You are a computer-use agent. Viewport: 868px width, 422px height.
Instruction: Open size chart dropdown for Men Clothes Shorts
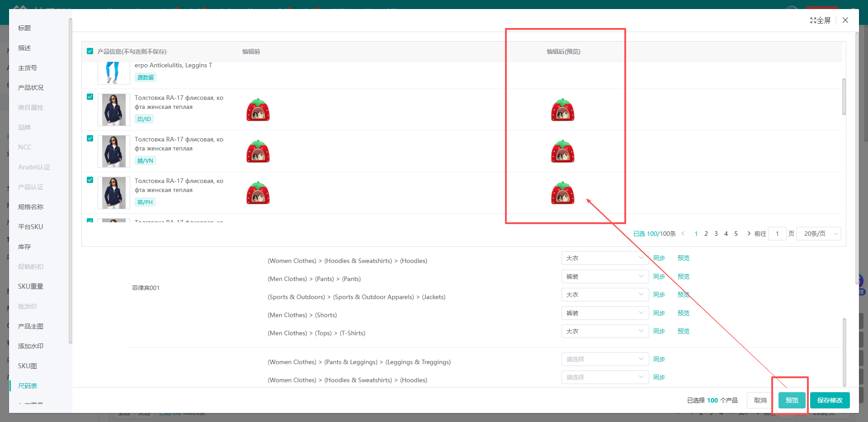coord(605,313)
